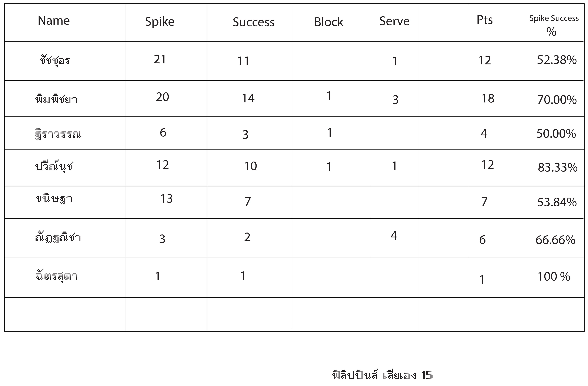The width and height of the screenshot is (588, 386).
Task: Click the Spike column header
Action: [160, 22]
